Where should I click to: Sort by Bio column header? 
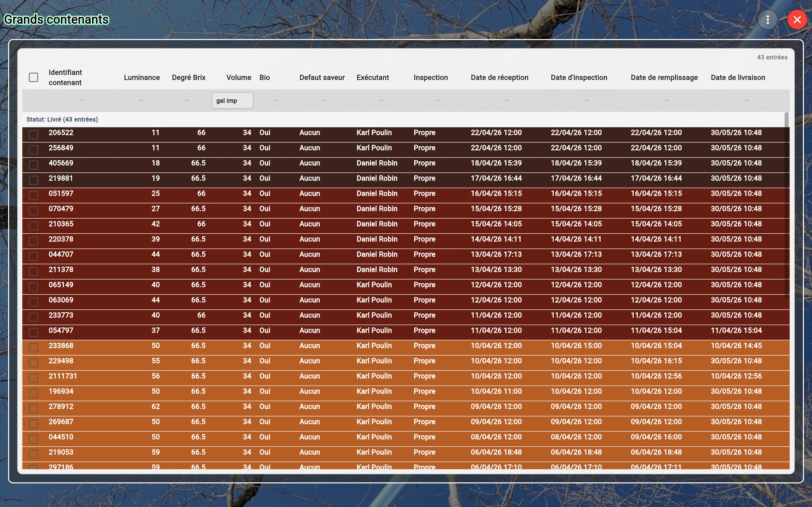click(265, 77)
